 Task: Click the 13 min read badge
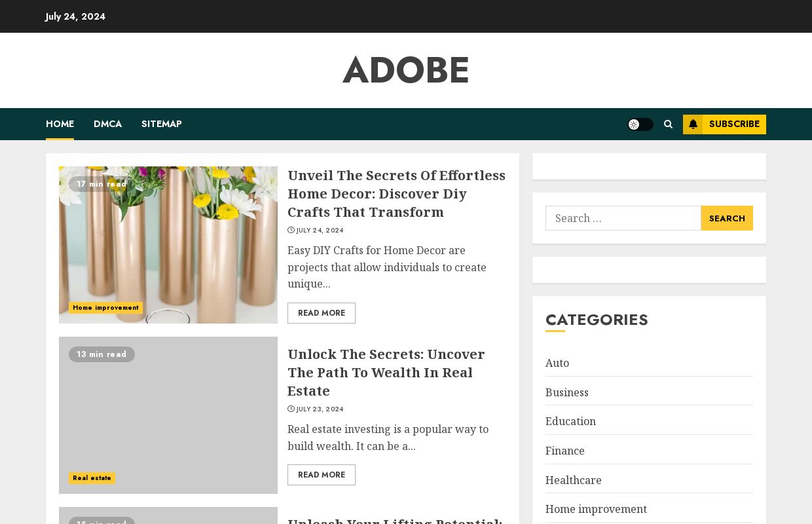101,354
